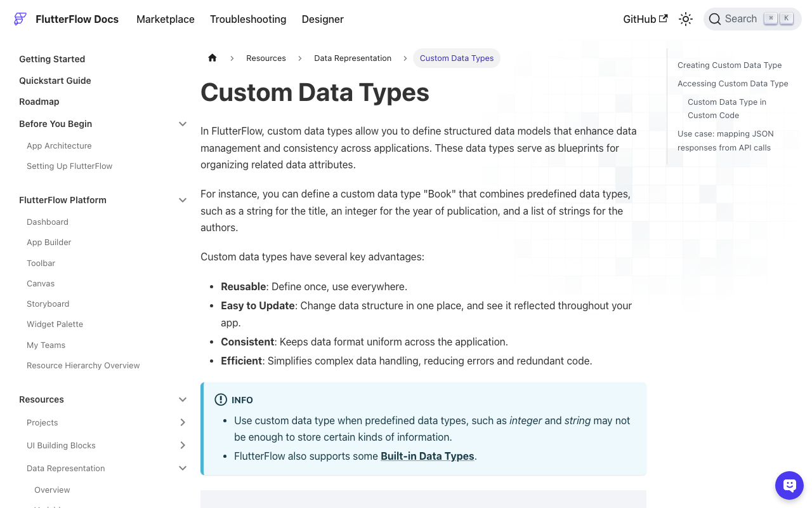Go to FlutterFlow Docs home title
Image resolution: width=812 pixels, height=508 pixels.
77,19
